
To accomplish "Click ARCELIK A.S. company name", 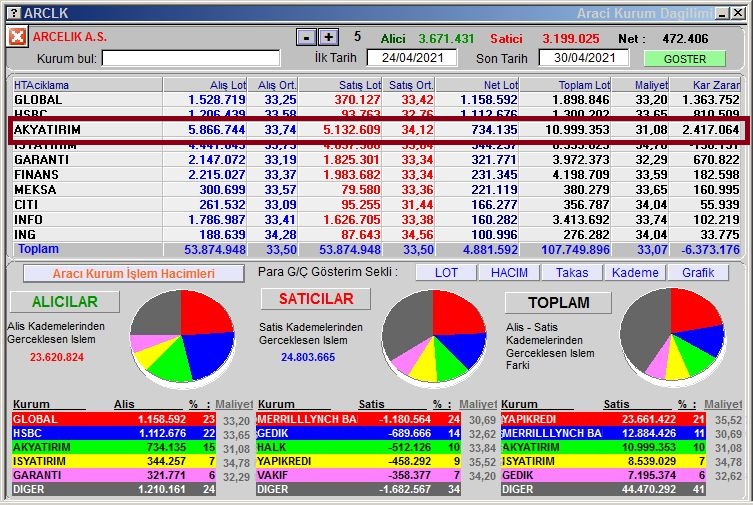I will (x=70, y=36).
